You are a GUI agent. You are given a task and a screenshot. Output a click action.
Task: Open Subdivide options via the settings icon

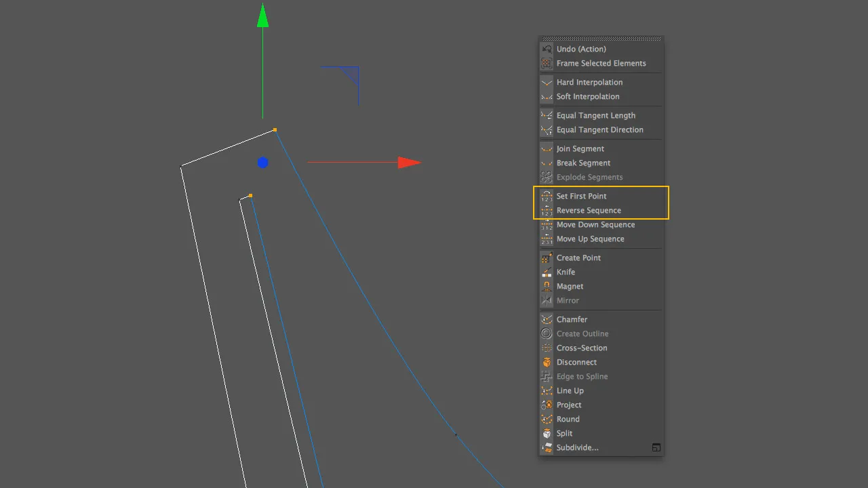(656, 447)
